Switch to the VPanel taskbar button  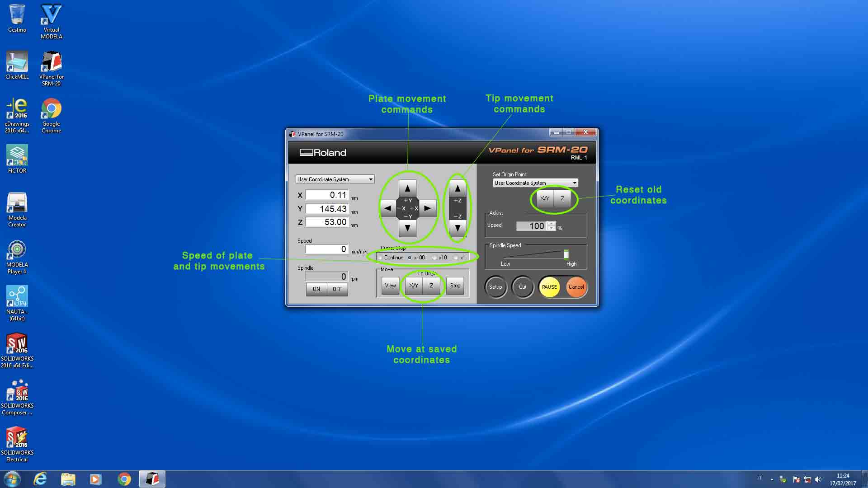point(152,479)
